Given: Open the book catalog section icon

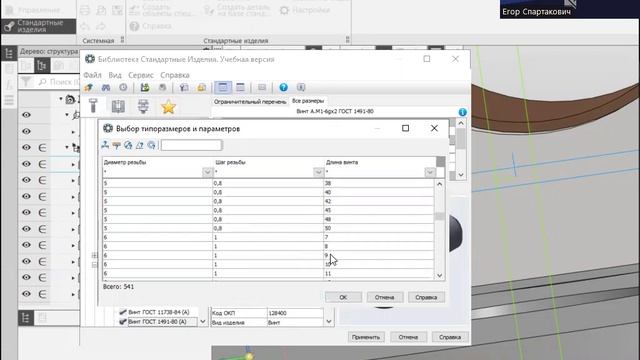Looking at the screenshot, I should click(118, 106).
